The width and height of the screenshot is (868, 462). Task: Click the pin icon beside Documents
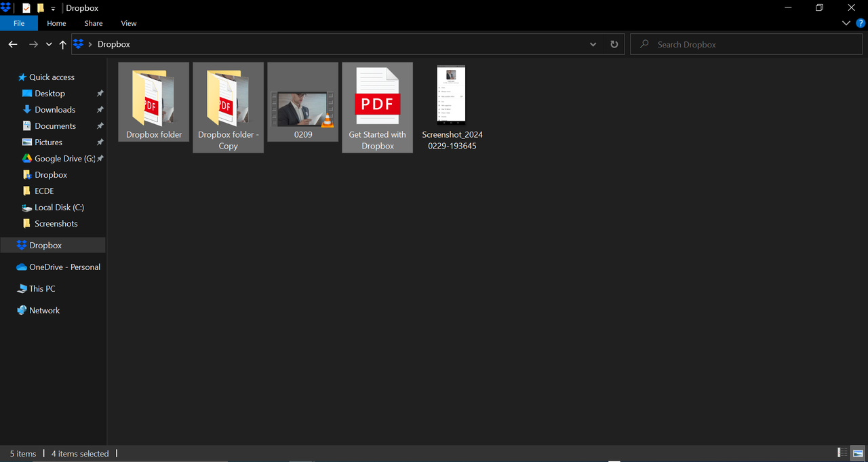pos(100,126)
